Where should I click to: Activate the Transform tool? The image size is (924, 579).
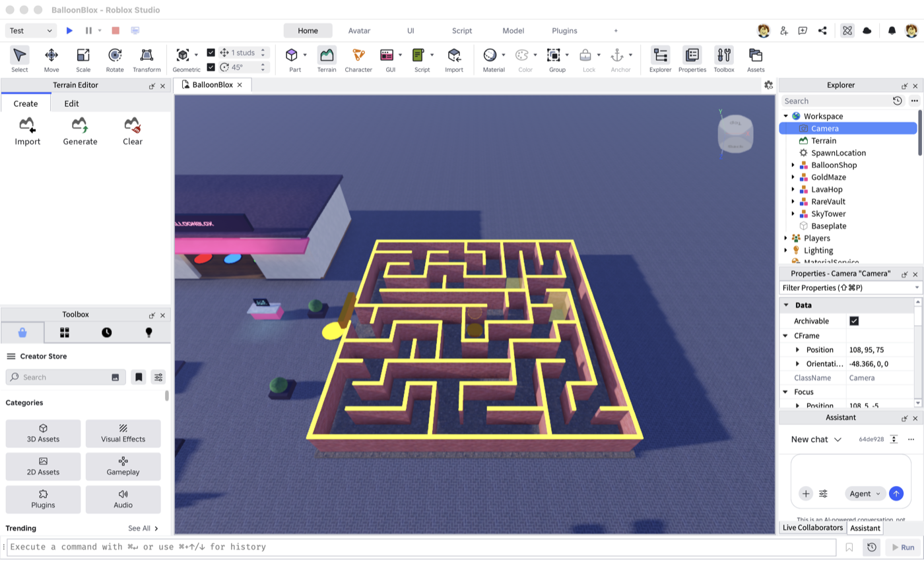147,59
